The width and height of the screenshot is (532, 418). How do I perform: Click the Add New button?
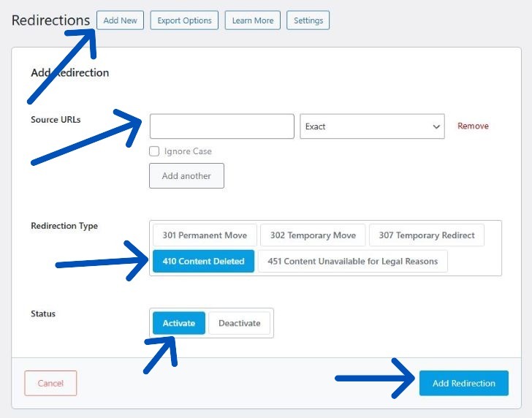point(120,20)
